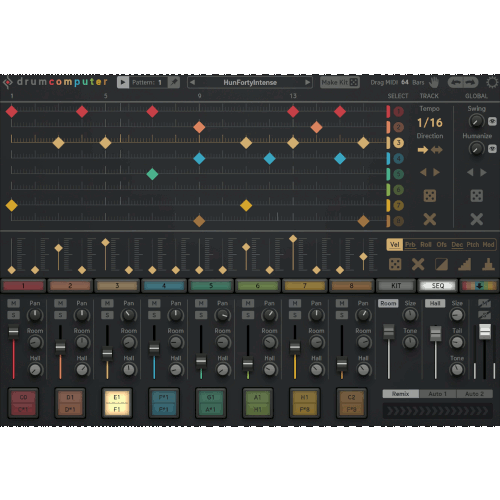Viewport: 500px width, 500px height.
Task: Select track 7 in the yellow selector circle
Action: click(x=398, y=205)
